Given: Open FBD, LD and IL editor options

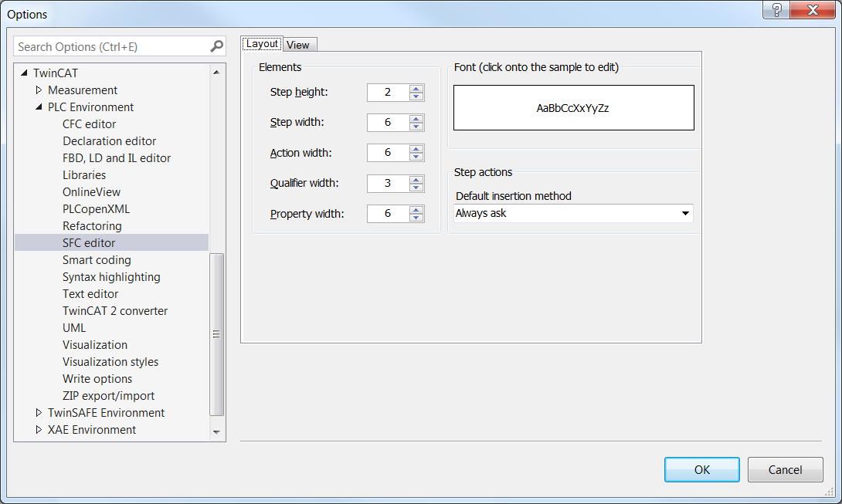Looking at the screenshot, I should (117, 157).
